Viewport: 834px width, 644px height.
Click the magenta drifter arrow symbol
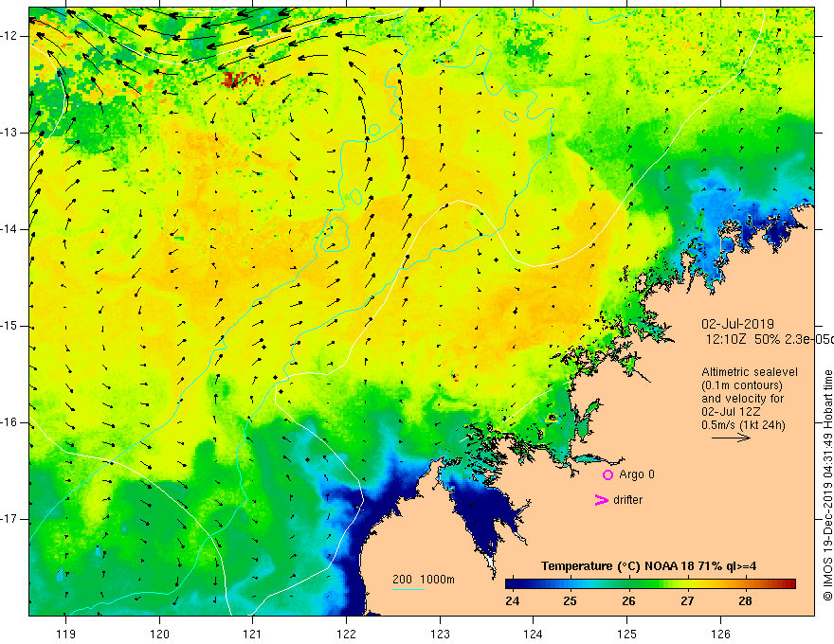(x=601, y=500)
